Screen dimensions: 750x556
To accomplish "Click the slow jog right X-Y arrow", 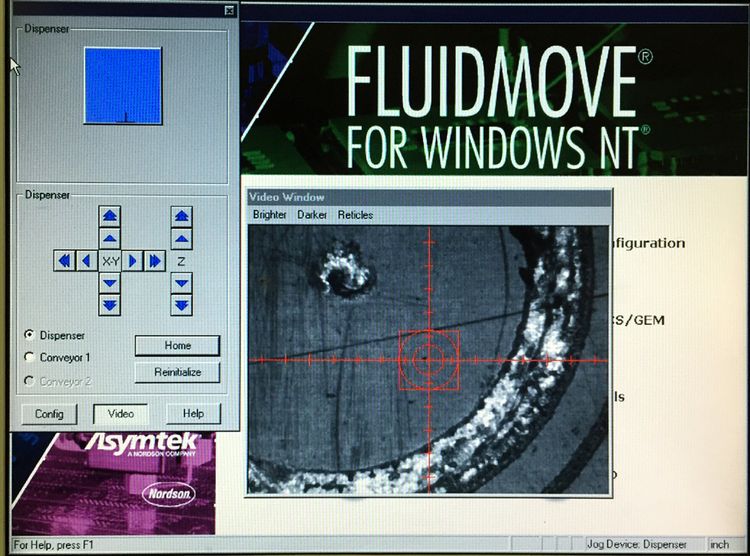I will 135,261.
